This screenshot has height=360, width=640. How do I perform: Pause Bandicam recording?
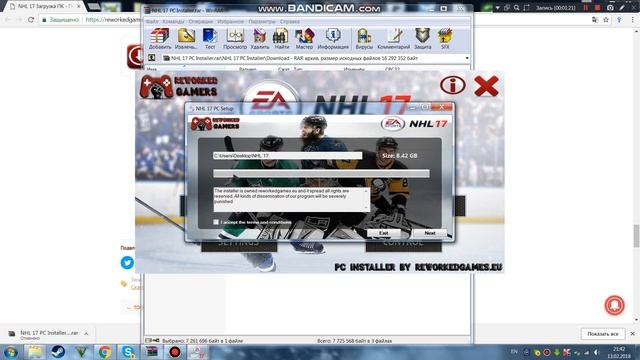tap(586, 8)
